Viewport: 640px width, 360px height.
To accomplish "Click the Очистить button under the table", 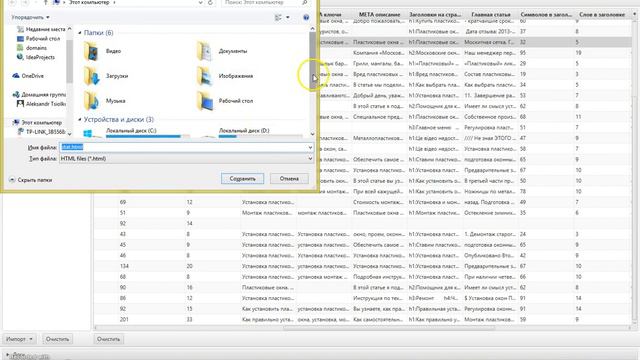I will [108, 339].
